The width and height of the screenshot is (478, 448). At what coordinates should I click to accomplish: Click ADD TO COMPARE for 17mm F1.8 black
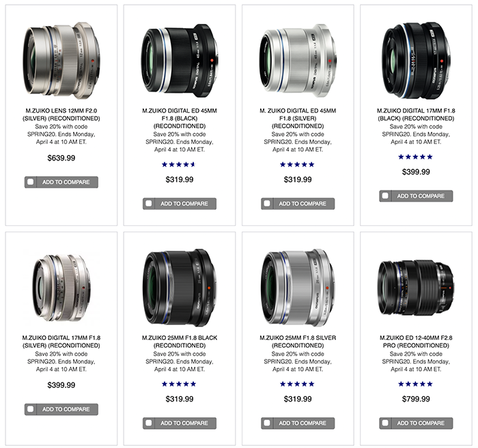[416, 196]
